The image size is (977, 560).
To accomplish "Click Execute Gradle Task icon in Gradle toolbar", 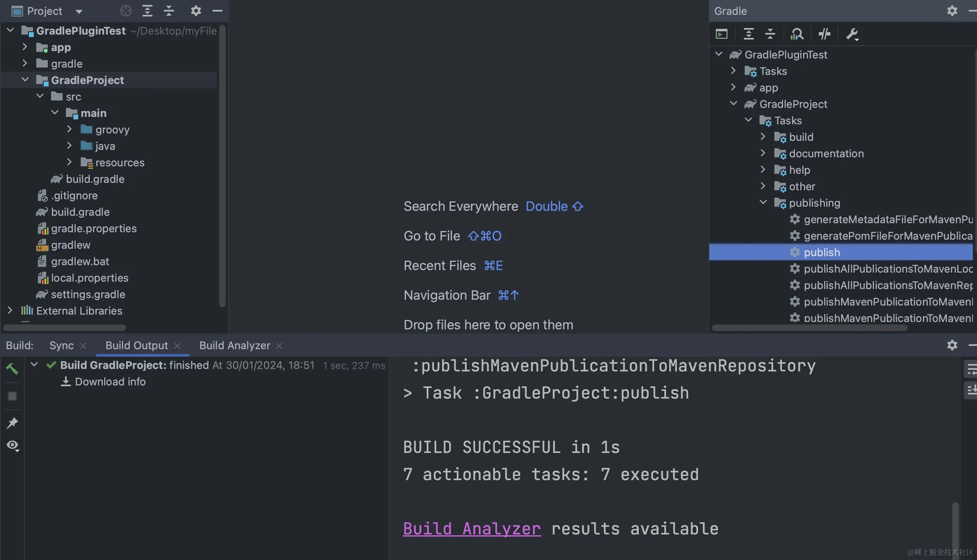I will 722,34.
